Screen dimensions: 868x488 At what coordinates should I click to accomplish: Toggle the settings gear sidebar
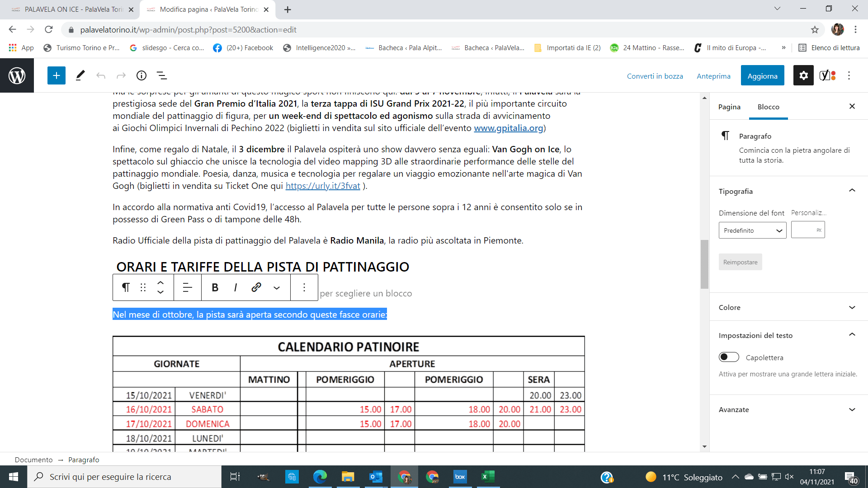point(803,75)
